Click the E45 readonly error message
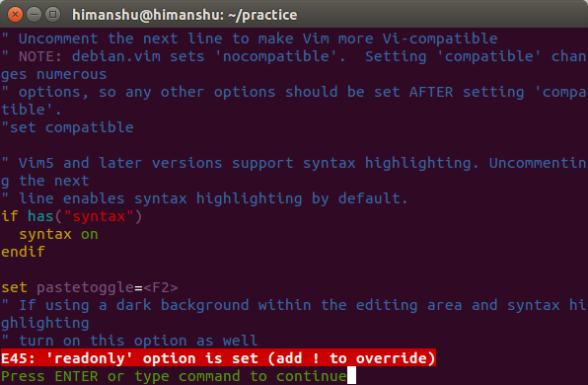Image resolution: width=588 pixels, height=385 pixels. pyautogui.click(x=218, y=358)
